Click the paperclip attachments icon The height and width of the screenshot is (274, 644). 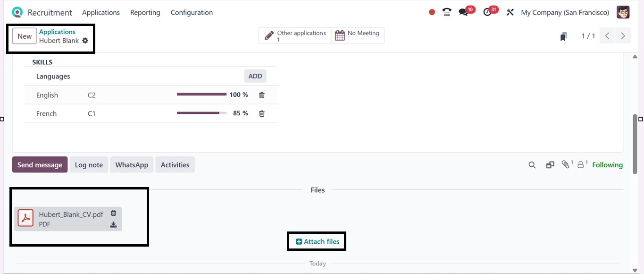click(565, 164)
